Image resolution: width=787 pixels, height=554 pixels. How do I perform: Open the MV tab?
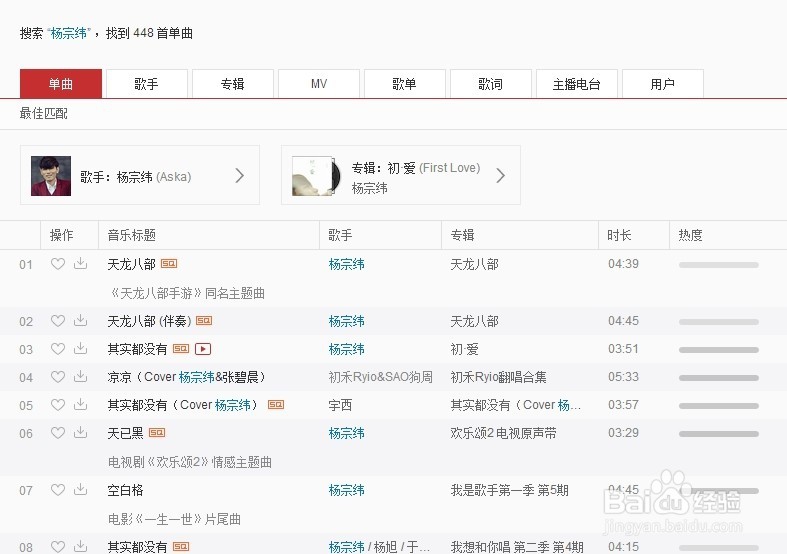point(319,84)
